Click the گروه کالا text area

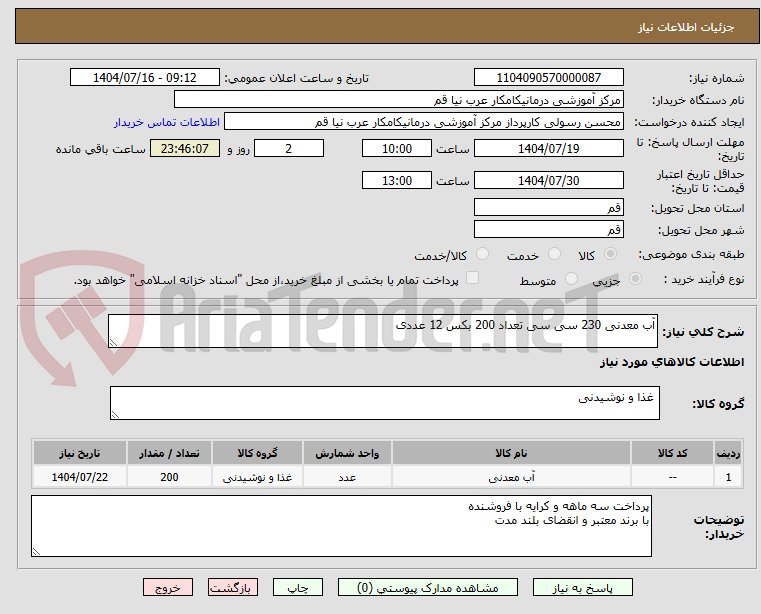tap(385, 403)
